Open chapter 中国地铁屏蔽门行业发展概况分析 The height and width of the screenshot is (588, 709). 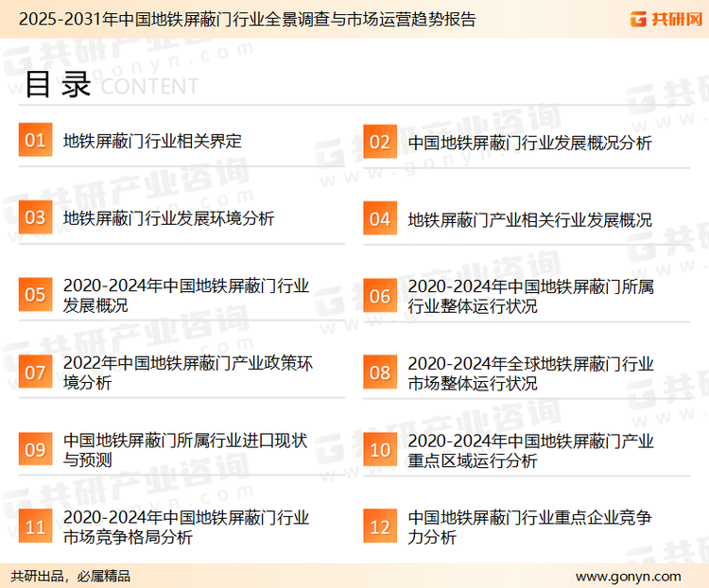[529, 143]
